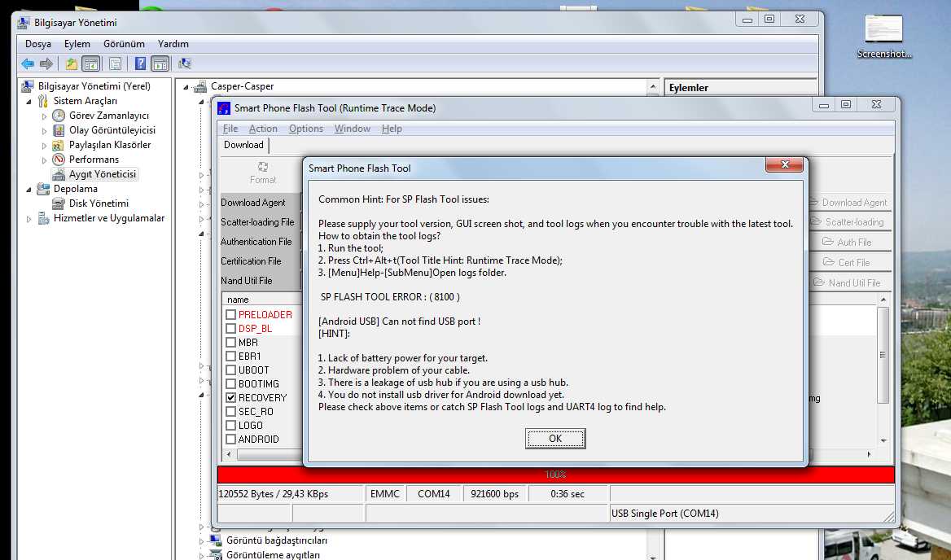Expand Görüntü bağdaştırıcıları device node
The height and width of the screenshot is (560, 951).
pyautogui.click(x=201, y=540)
